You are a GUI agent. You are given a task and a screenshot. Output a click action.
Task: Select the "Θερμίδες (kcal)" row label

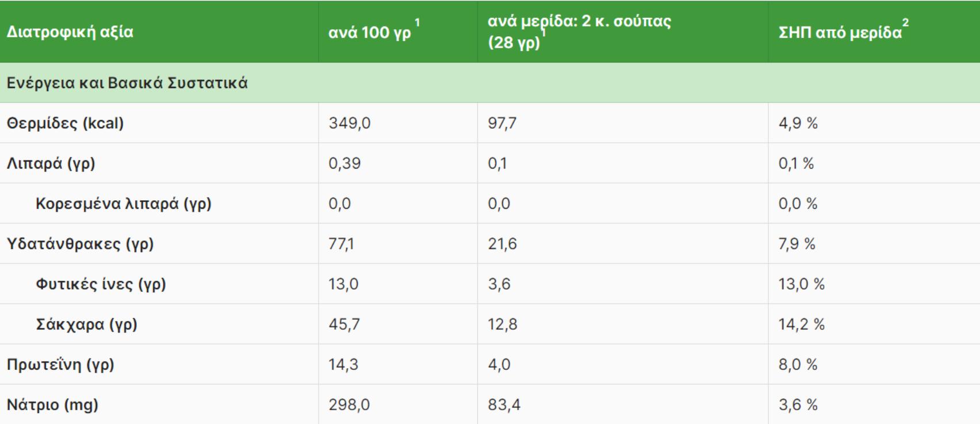pyautogui.click(x=65, y=123)
